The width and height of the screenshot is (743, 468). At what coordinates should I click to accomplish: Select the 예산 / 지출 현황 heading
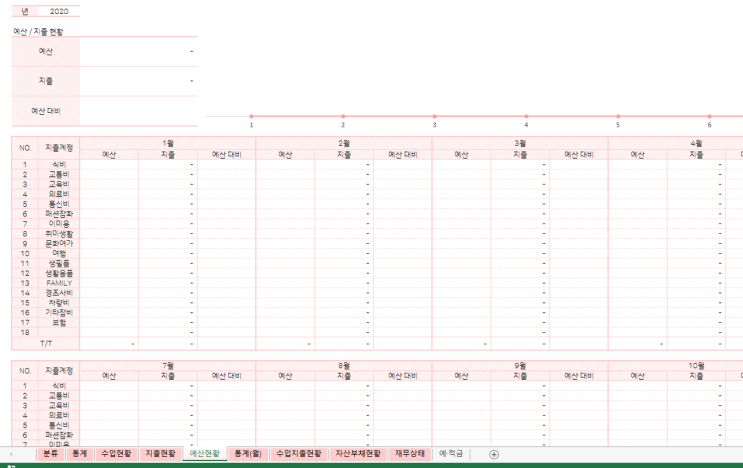point(38,32)
